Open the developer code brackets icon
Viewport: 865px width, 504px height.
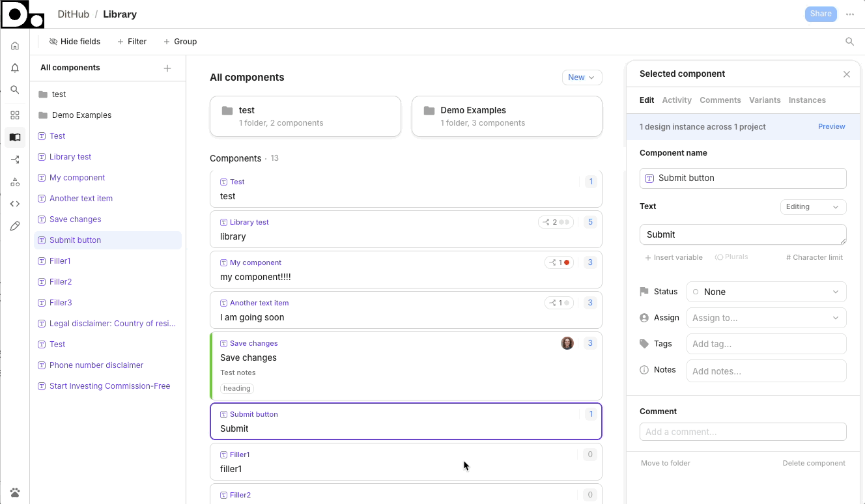tap(15, 204)
